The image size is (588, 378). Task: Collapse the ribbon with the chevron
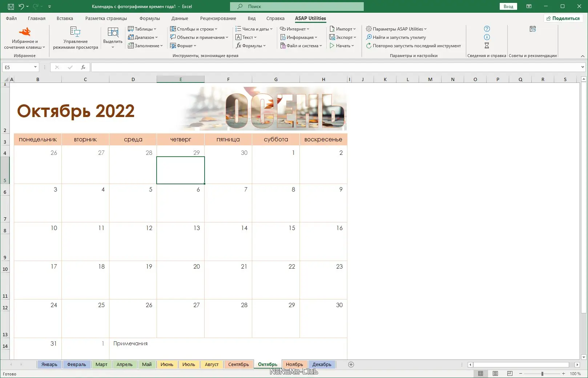click(x=583, y=56)
